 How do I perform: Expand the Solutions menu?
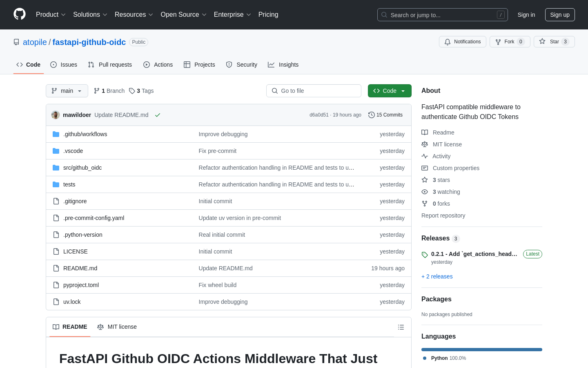pos(90,15)
